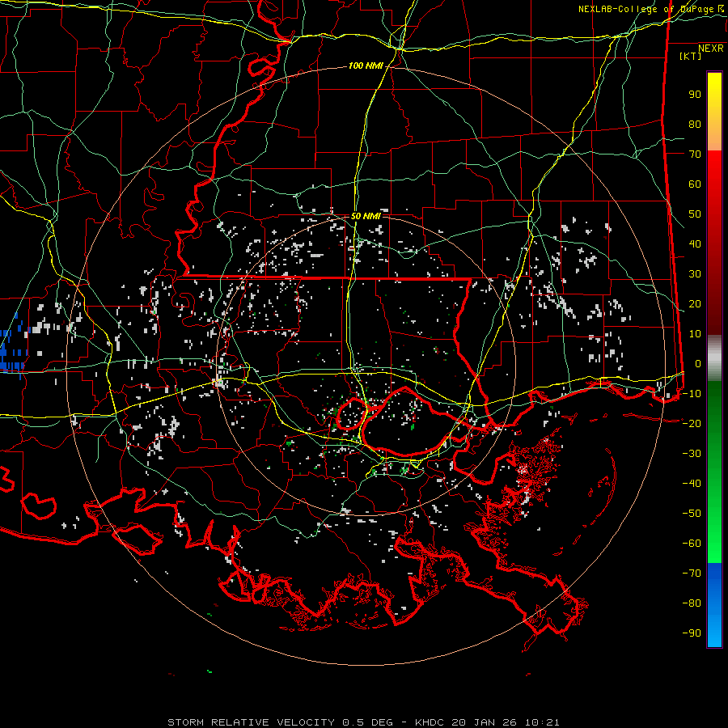Image resolution: width=728 pixels, height=728 pixels.
Task: Click the -90 value on velocity scale
Action: 692,633
